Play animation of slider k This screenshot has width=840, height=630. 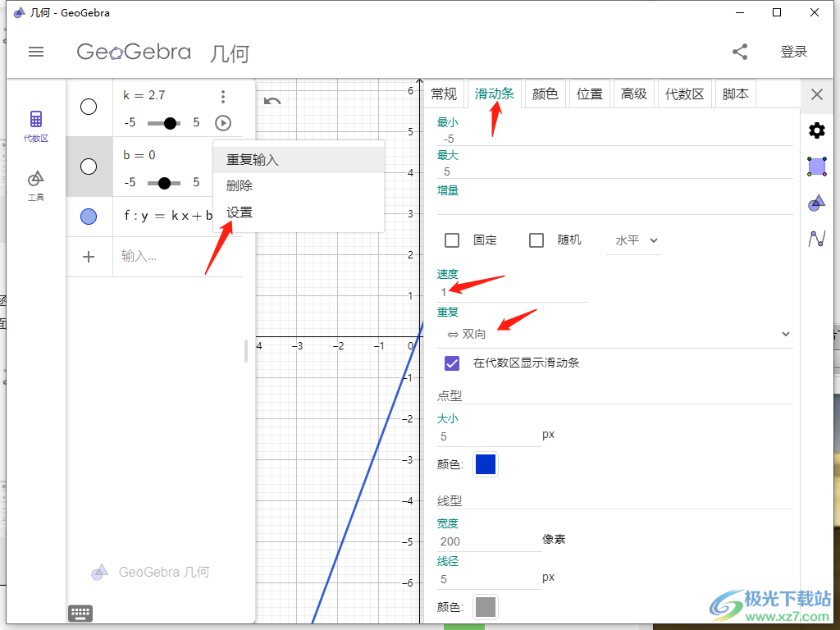223,123
